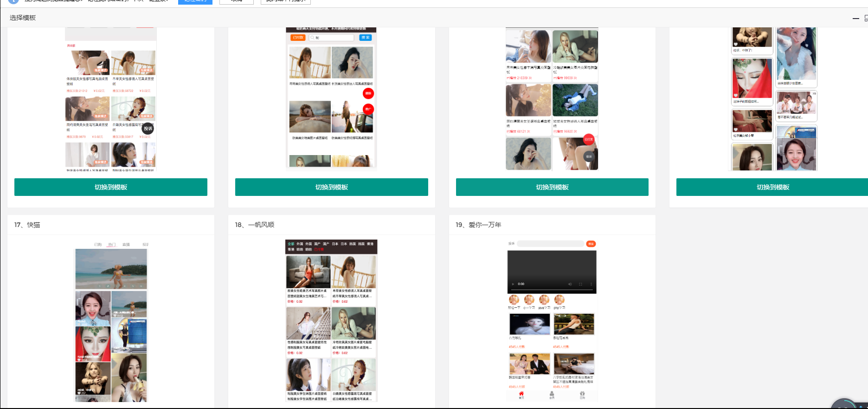Click the orange search button in template 19 preview
The image size is (868, 409).
(591, 244)
